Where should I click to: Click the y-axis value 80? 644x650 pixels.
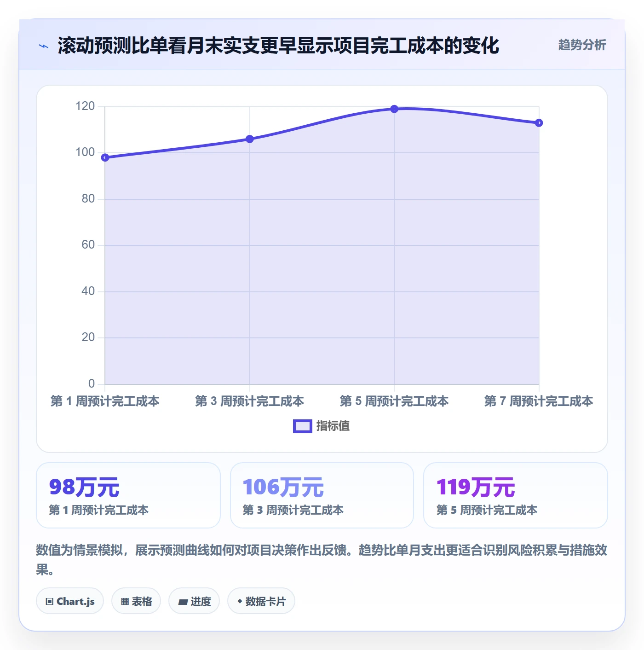point(88,199)
